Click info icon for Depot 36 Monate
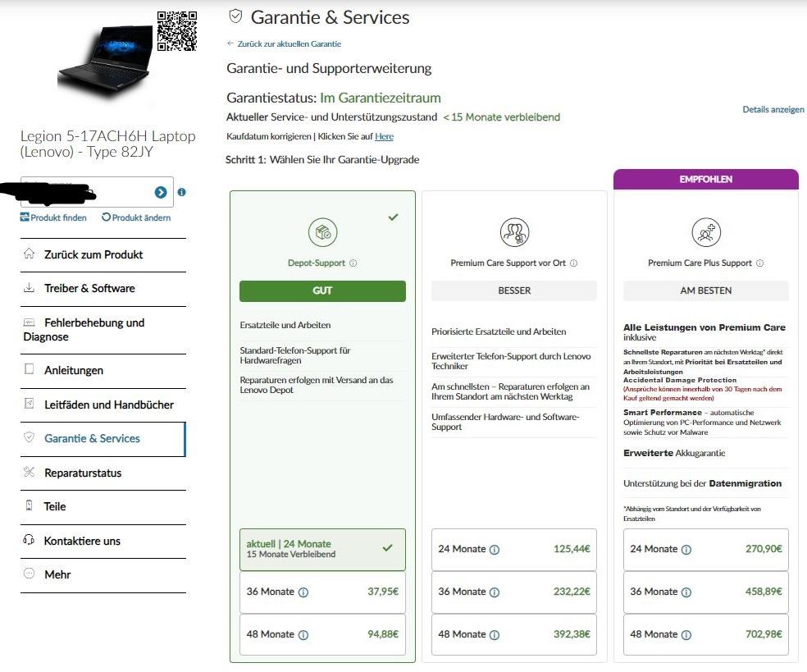 pyautogui.click(x=303, y=592)
